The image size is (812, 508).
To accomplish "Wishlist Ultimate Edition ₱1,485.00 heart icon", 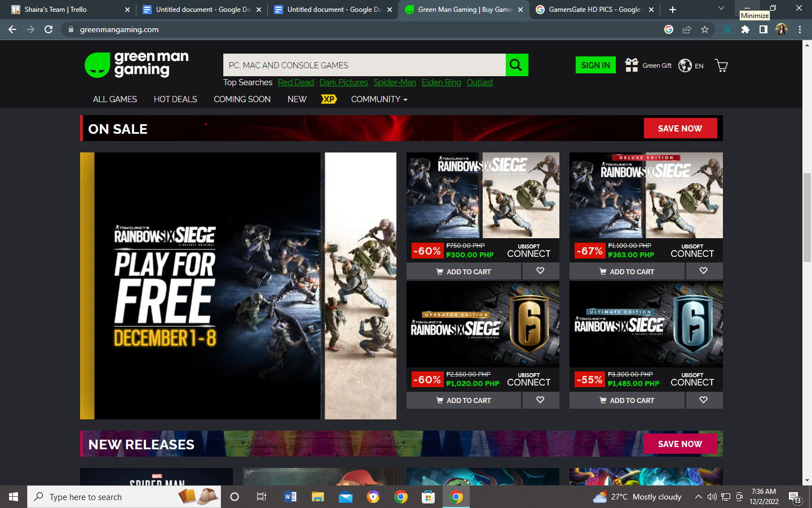I will pos(704,400).
